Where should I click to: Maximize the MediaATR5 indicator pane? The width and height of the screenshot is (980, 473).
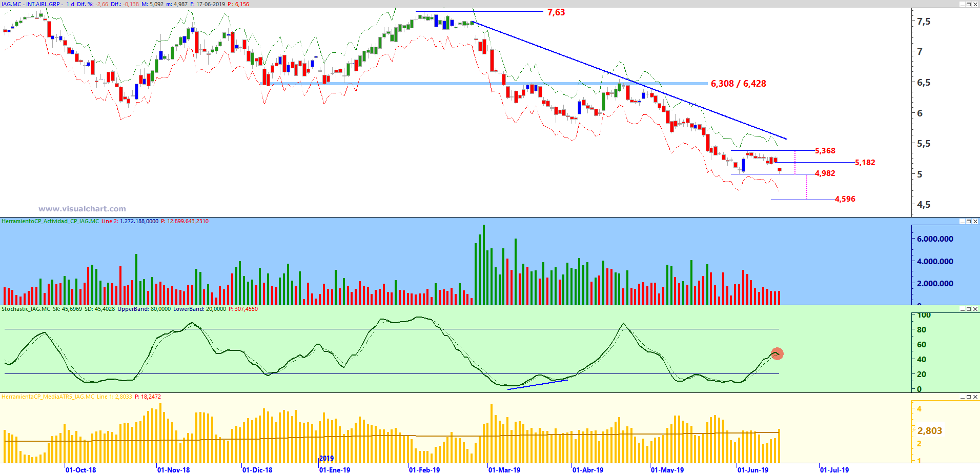pos(969,397)
